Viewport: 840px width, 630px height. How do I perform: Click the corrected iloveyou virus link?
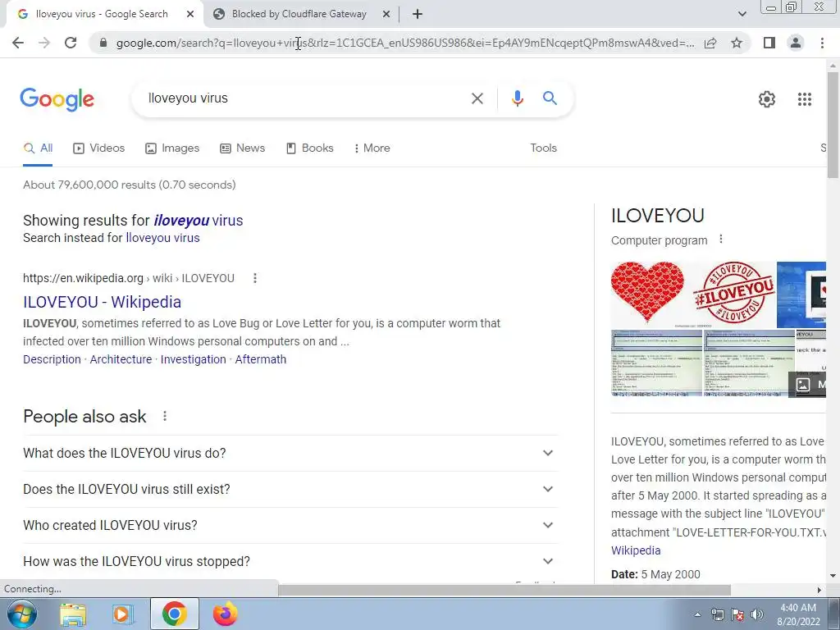199,221
